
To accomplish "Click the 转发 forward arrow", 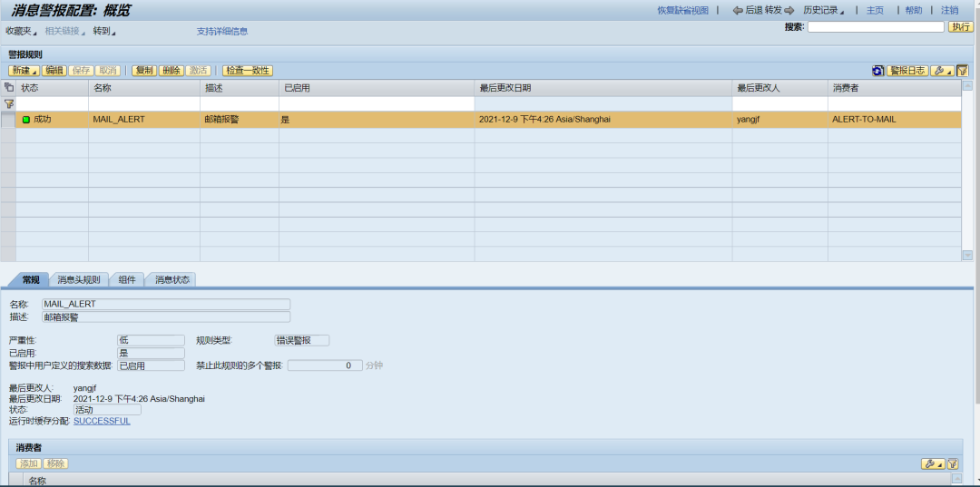I will point(789,10).
